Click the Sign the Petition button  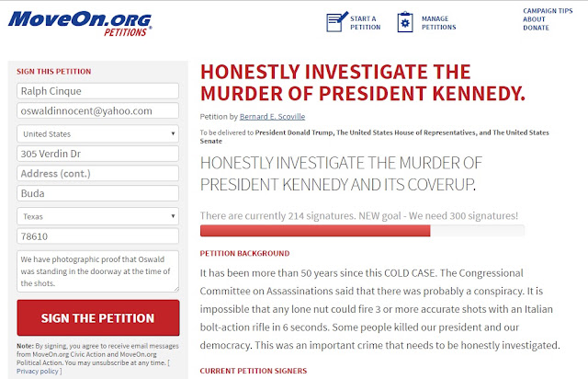coord(98,317)
